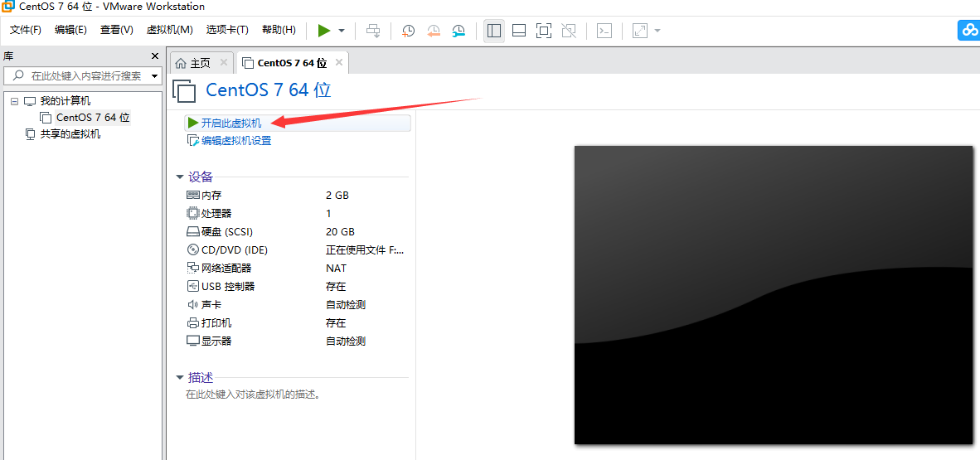The image size is (980, 460).
Task: Select the 显示器 device row
Action: 297,341
